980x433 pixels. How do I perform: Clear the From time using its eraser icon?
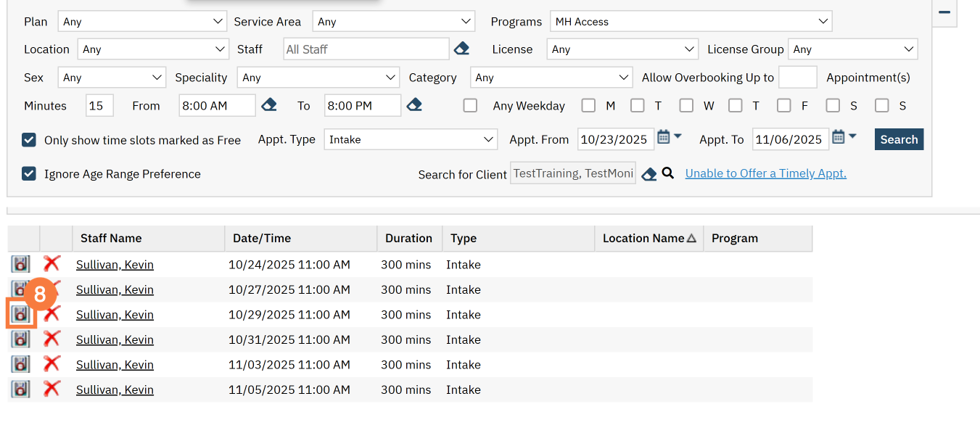pyautogui.click(x=269, y=105)
